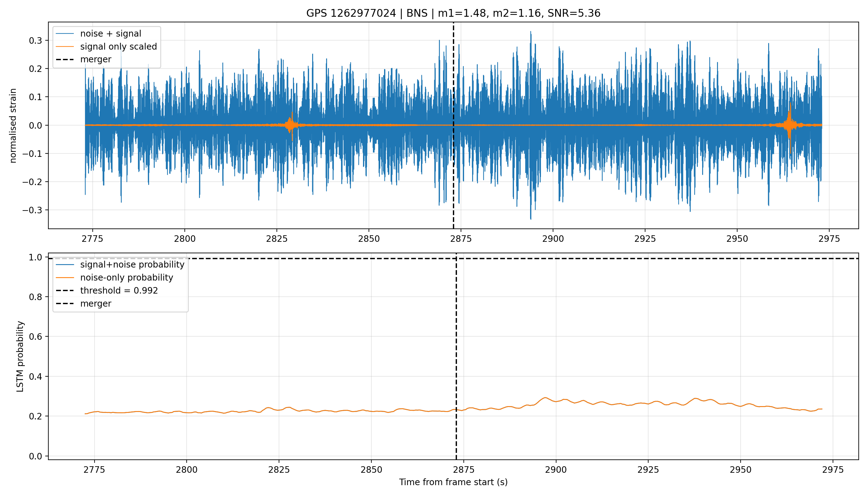The width and height of the screenshot is (868, 496).
Task: Click the 'Time from frame start (s)' axis label
Action: click(453, 482)
